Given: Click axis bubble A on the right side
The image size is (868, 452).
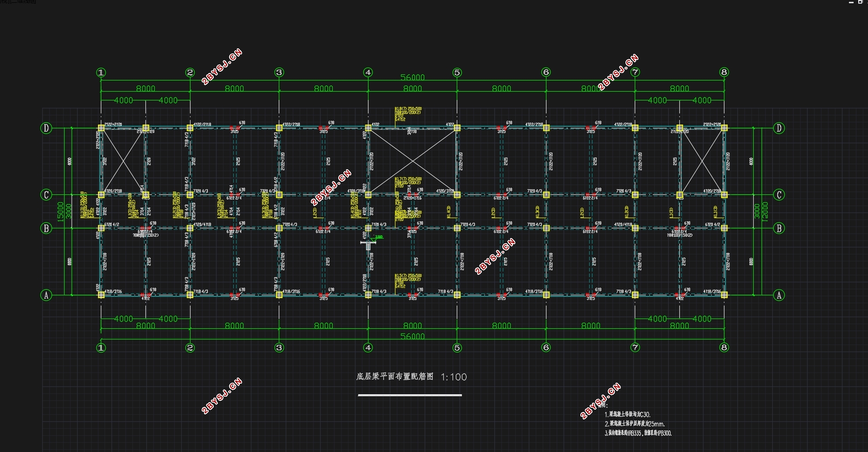Looking at the screenshot, I should 779,295.
